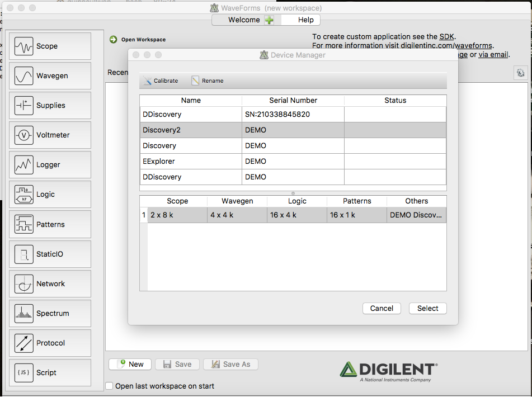Launch the Spectrum analyzer
532x397 pixels.
tap(50, 313)
